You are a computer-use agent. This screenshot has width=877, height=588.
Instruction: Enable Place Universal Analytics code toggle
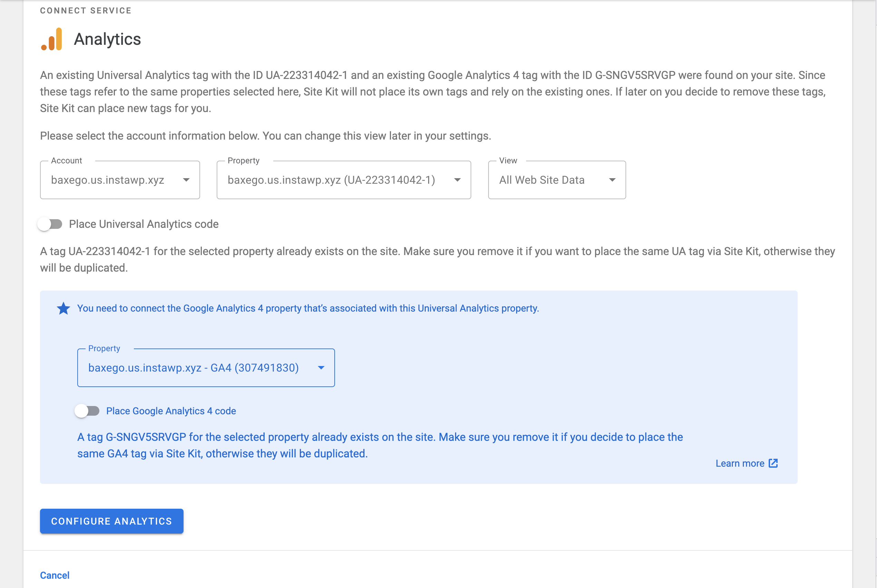pyautogui.click(x=50, y=224)
